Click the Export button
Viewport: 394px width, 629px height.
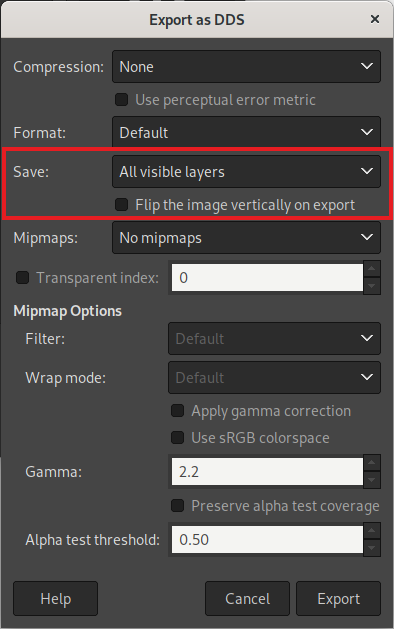coord(338,599)
